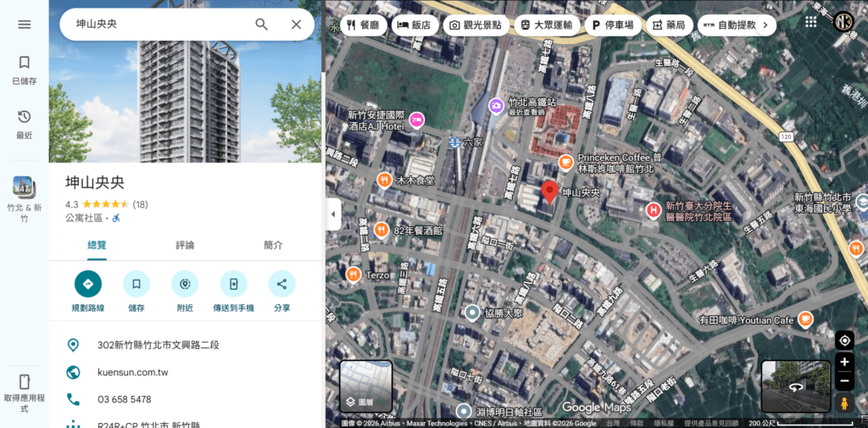Click the Terzo restaurant marker

coord(353,274)
